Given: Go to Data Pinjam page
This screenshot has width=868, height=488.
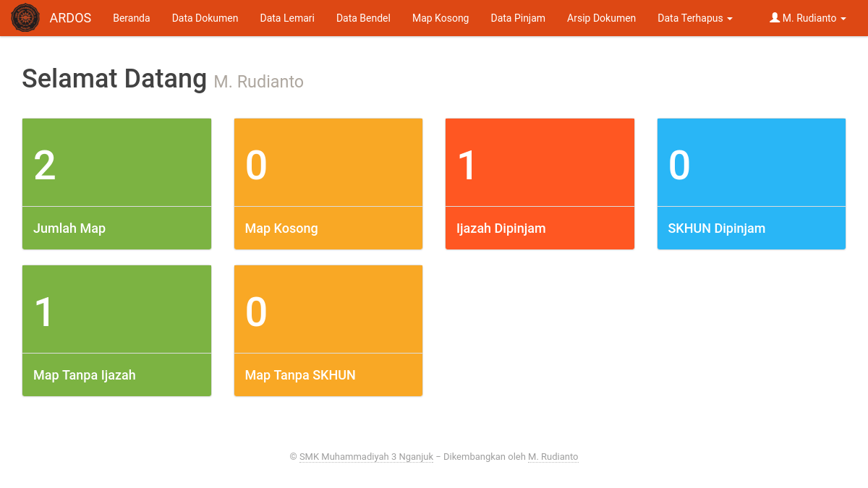Looking at the screenshot, I should (x=518, y=18).
